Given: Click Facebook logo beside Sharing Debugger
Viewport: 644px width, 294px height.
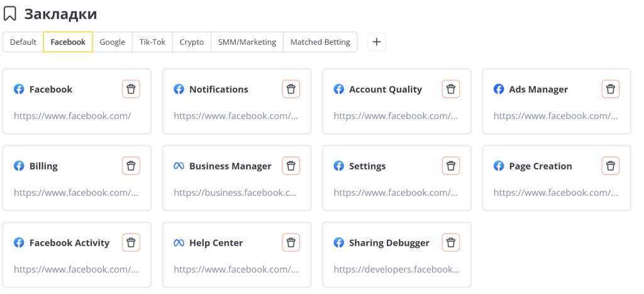Looking at the screenshot, I should point(339,242).
